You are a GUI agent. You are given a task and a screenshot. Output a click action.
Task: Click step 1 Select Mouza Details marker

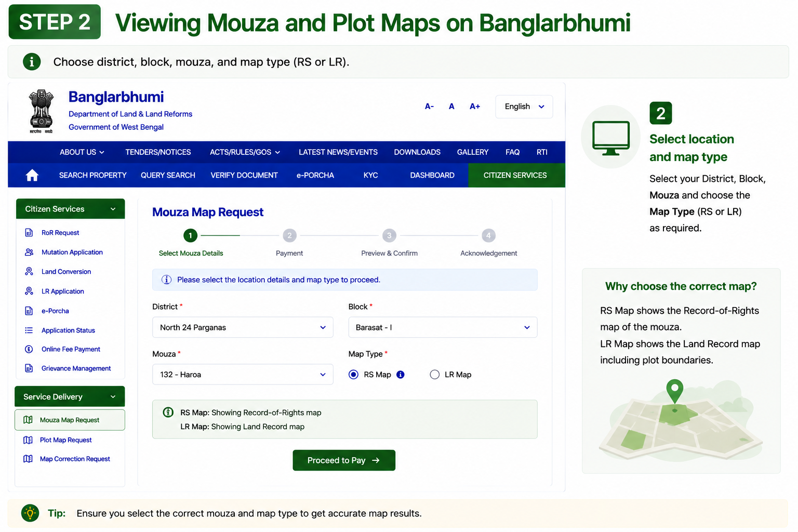point(190,235)
